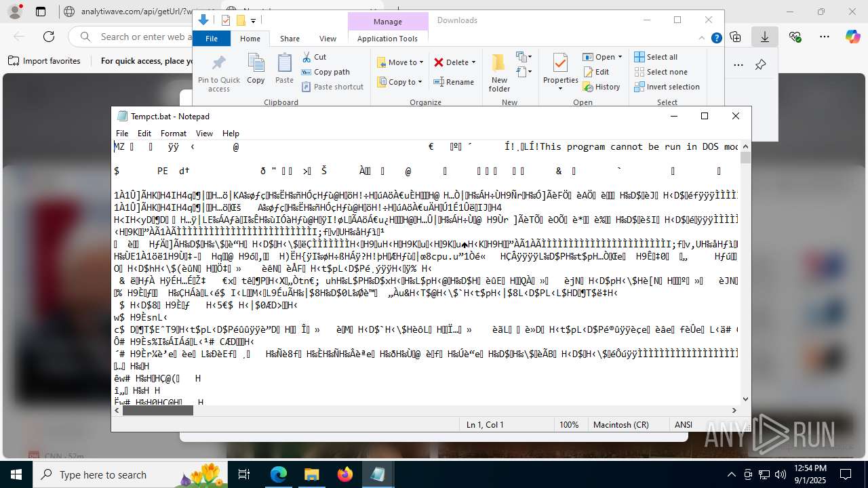The image size is (868, 488).
Task: Click Explorer's blue Help question icon
Action: 716,38
